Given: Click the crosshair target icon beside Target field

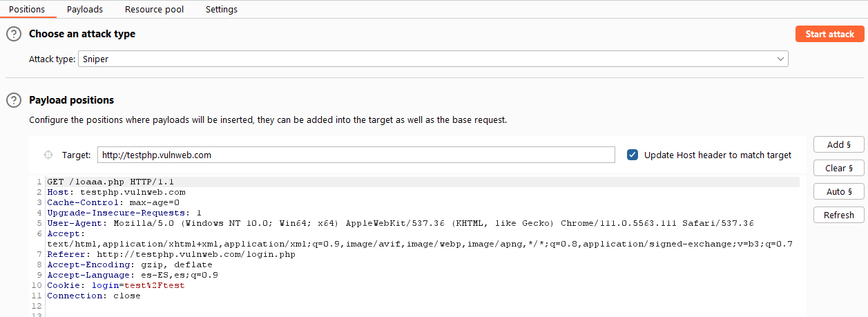Looking at the screenshot, I should [48, 155].
